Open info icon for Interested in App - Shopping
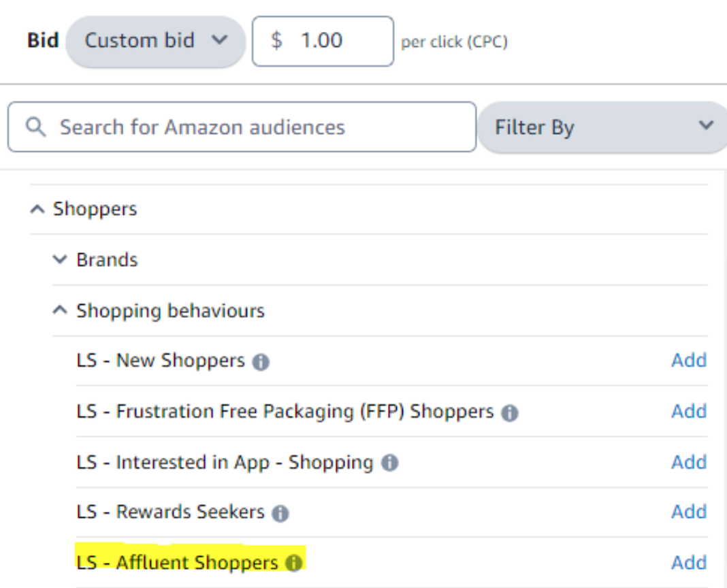Image resolution: width=727 pixels, height=588 pixels. [x=389, y=463]
